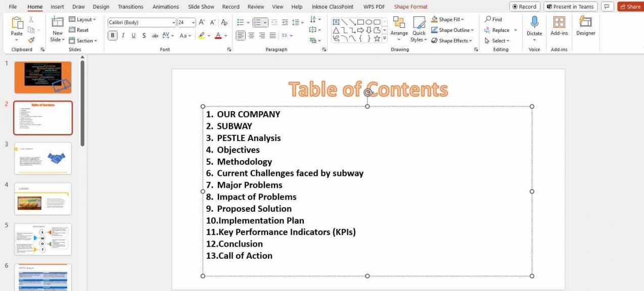
Task: Toggle bold formatting
Action: click(x=112, y=35)
